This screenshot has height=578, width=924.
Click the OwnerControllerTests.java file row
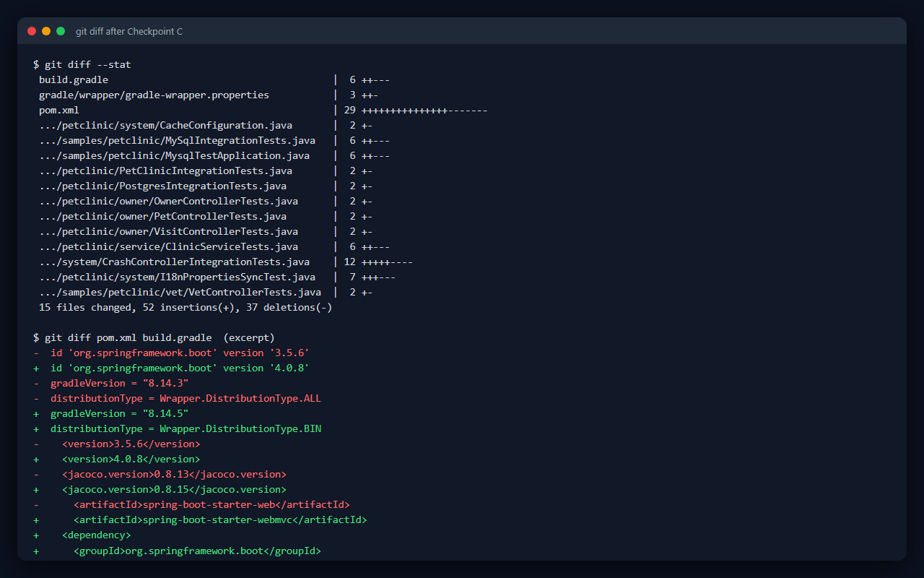click(206, 201)
